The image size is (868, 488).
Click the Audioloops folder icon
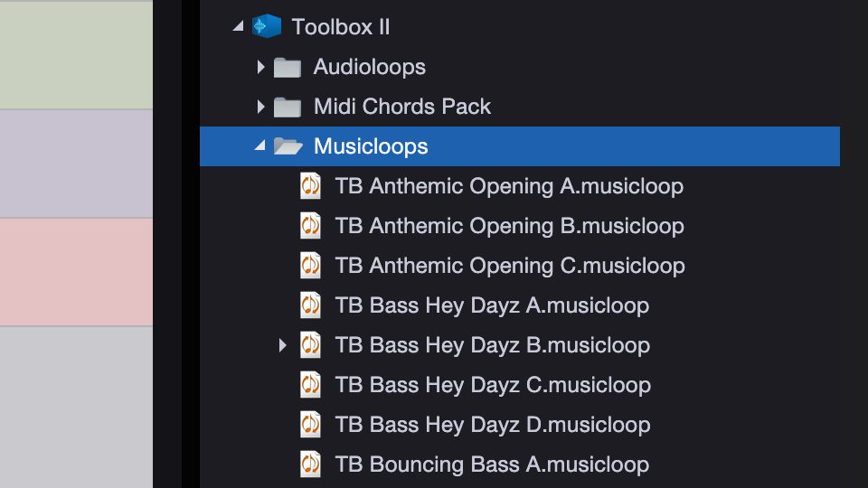288,67
